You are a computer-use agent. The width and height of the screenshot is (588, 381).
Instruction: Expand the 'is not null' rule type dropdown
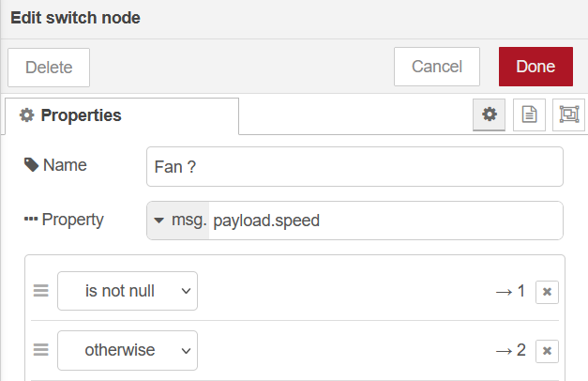coord(128,291)
